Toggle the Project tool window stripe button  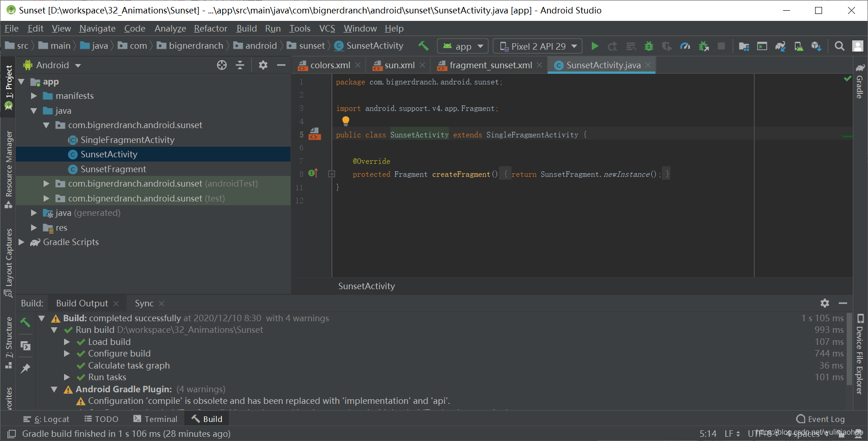tap(8, 87)
